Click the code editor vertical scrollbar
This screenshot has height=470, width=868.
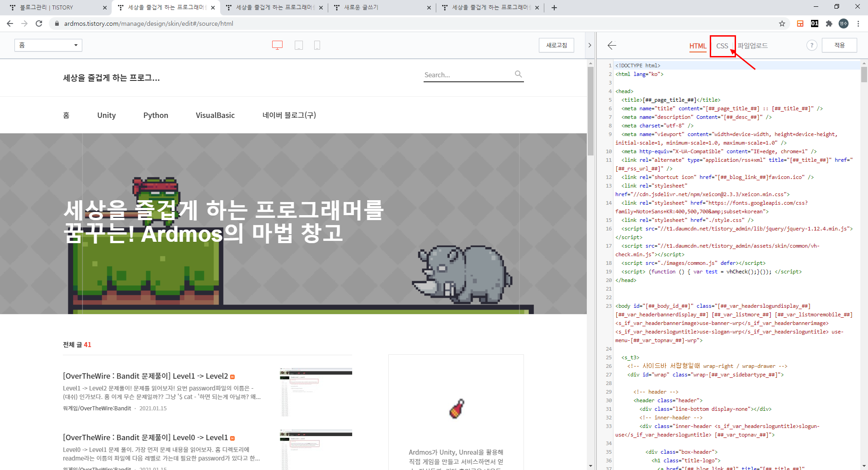point(864,75)
